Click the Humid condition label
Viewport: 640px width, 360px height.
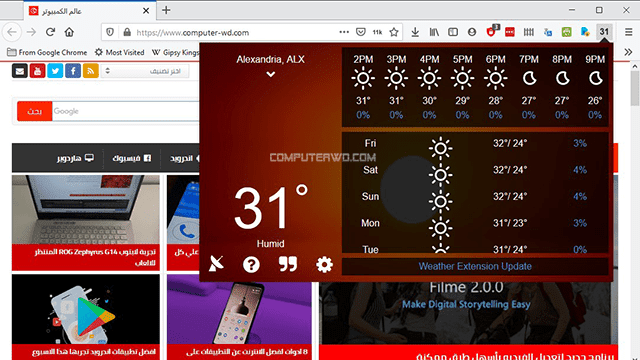click(x=271, y=244)
